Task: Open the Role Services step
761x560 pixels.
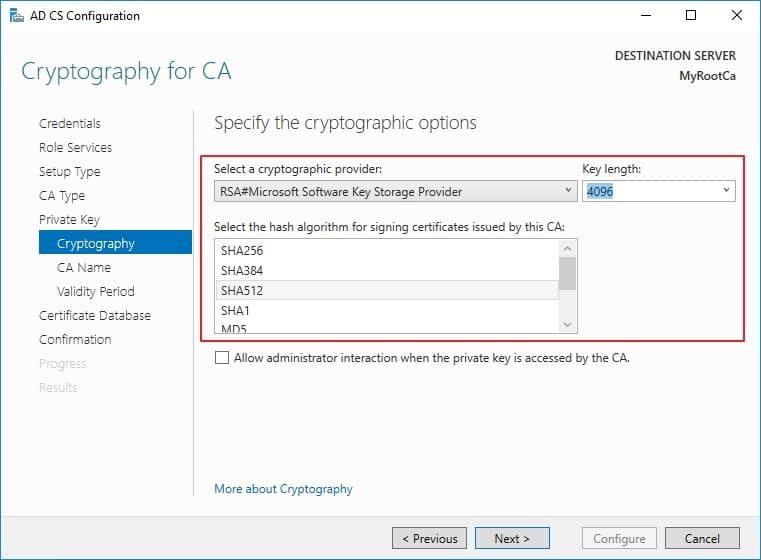Action: pyautogui.click(x=75, y=148)
